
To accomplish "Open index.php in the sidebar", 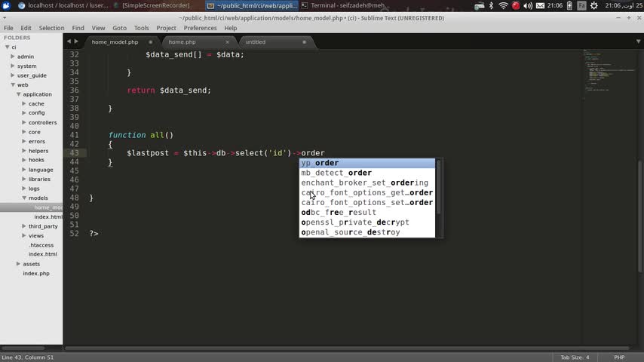I will (36, 273).
